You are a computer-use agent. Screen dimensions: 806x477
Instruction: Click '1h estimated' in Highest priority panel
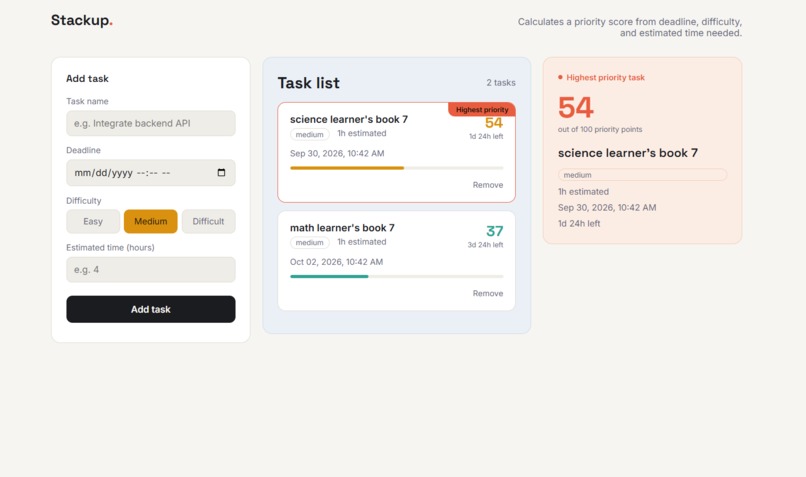click(x=583, y=192)
